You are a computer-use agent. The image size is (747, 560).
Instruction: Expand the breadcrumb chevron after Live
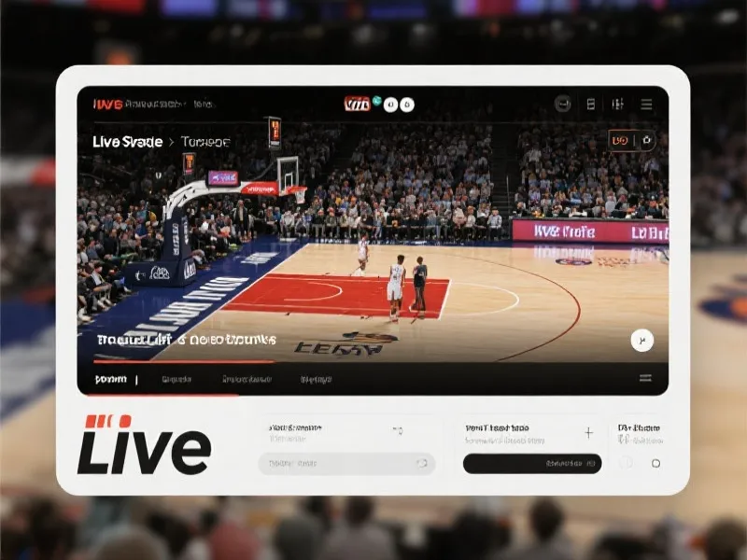(172, 142)
